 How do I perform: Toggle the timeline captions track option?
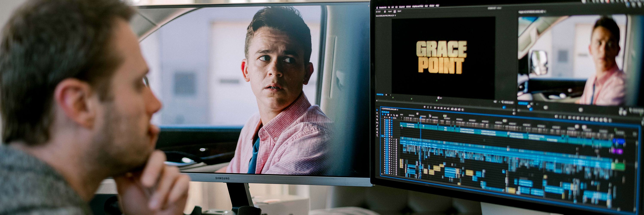397,116
